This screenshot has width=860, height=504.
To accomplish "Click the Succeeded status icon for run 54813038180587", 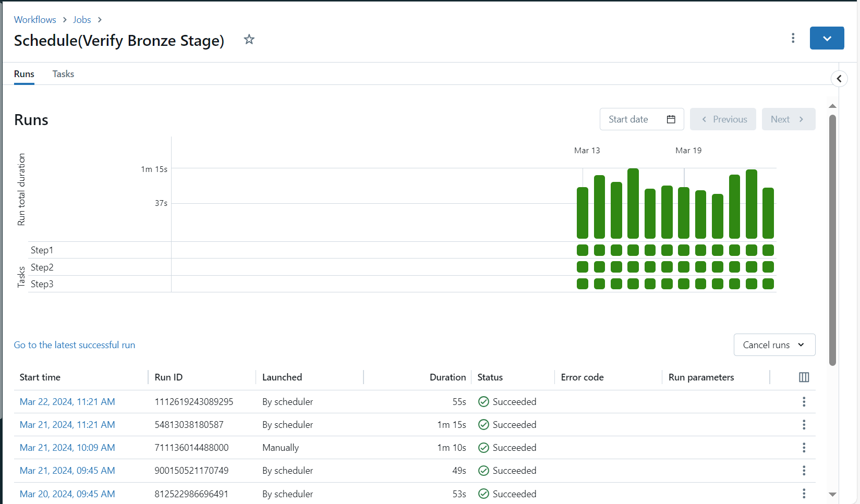I will click(483, 424).
